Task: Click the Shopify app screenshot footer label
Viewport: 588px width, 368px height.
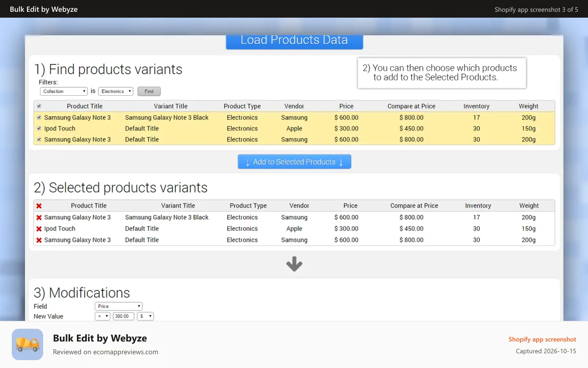Action: [x=542, y=340]
